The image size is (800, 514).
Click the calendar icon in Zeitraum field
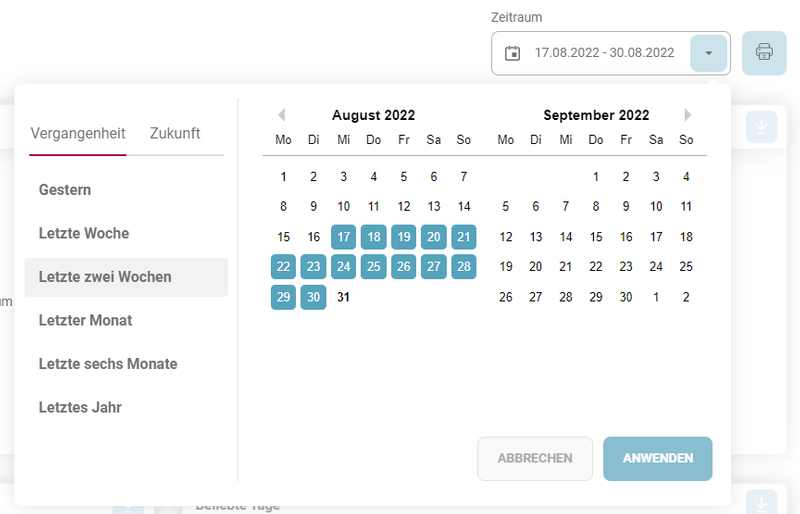click(513, 53)
